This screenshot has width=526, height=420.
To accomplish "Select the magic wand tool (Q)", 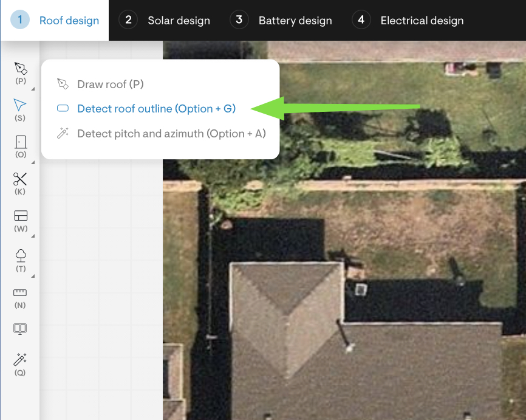I will tap(20, 360).
